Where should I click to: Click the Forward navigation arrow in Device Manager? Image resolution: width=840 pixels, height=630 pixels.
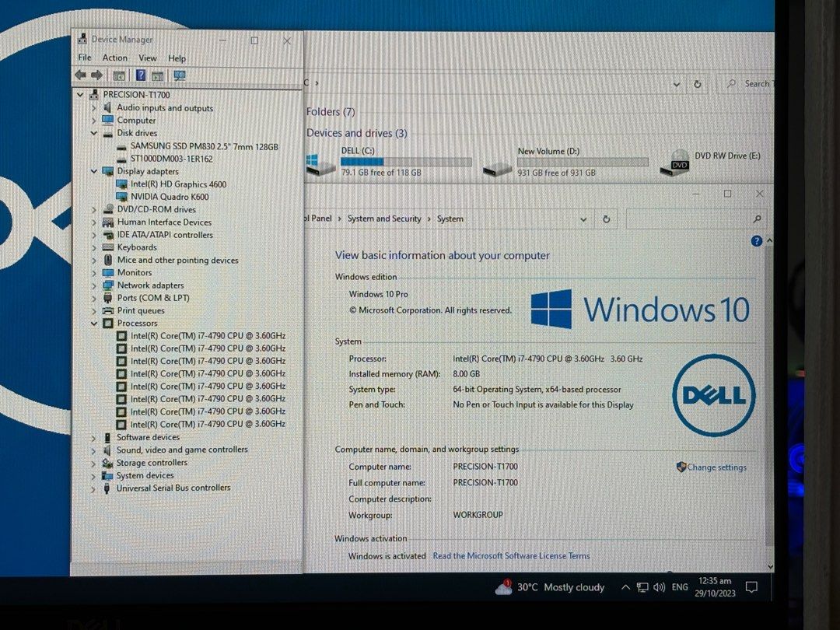point(96,75)
